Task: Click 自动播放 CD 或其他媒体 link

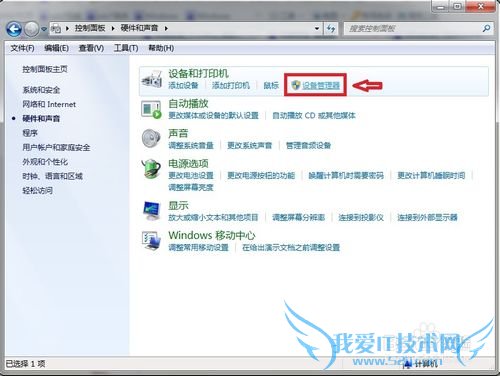Action: pos(314,116)
